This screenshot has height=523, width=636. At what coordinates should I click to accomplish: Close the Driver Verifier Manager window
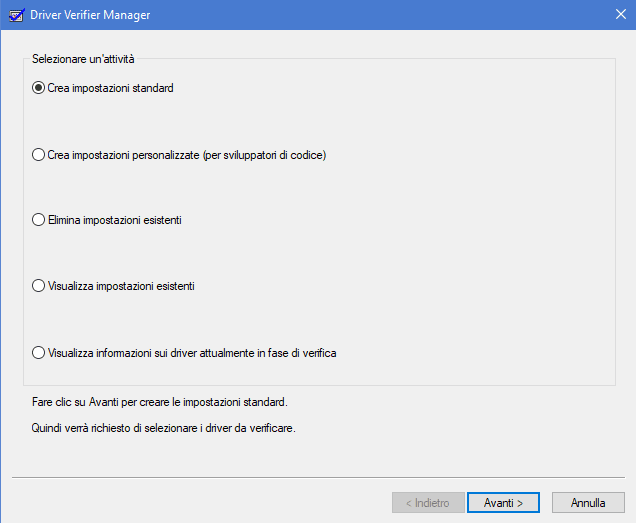[x=620, y=15]
